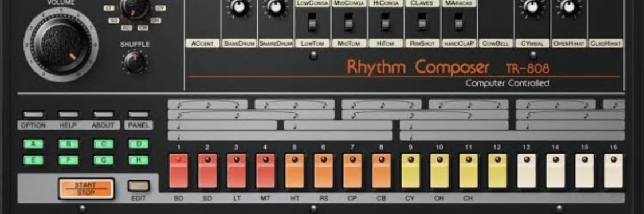Click the BassDrum label
This screenshot has height=214, width=644.
(x=239, y=43)
